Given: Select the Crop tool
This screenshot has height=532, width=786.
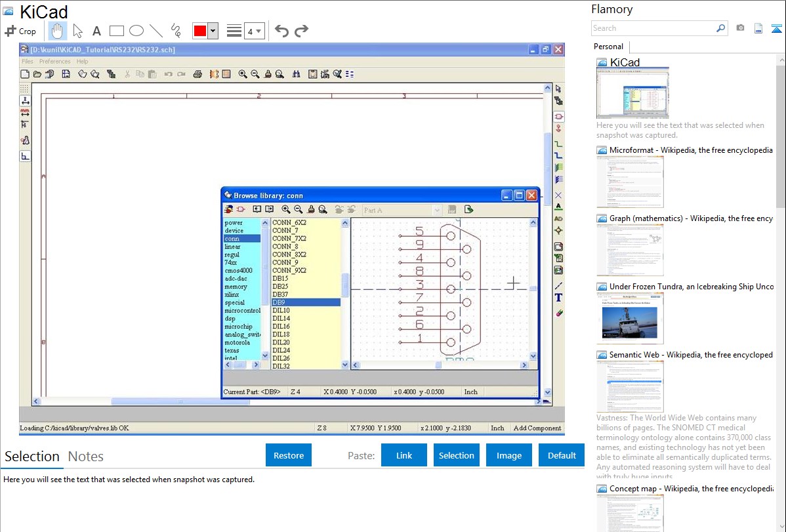Looking at the screenshot, I should pyautogui.click(x=20, y=31).
